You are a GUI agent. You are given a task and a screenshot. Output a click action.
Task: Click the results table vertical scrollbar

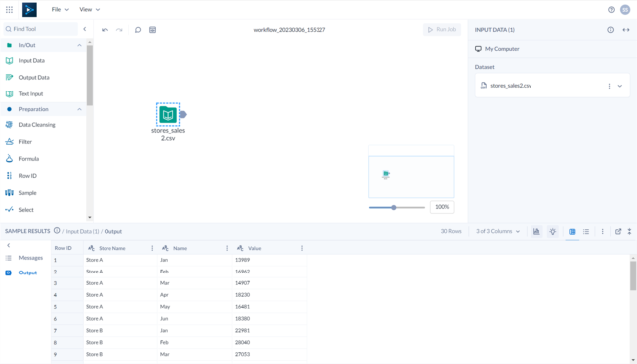(x=633, y=275)
